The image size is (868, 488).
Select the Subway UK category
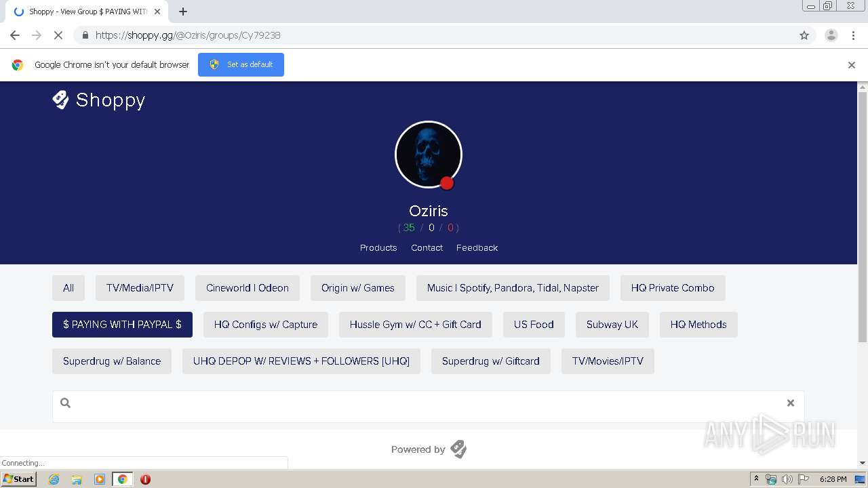[612, 325]
